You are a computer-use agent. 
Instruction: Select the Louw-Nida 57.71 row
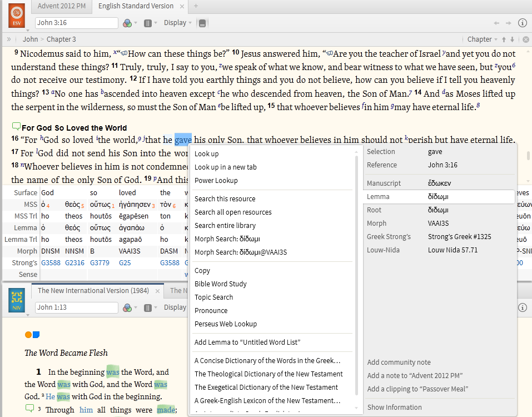point(439,250)
